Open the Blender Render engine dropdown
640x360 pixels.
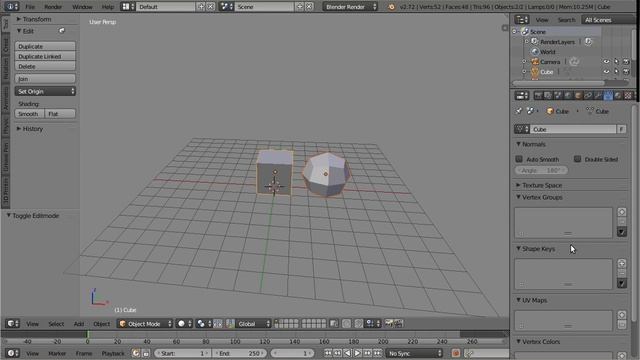(351, 7)
